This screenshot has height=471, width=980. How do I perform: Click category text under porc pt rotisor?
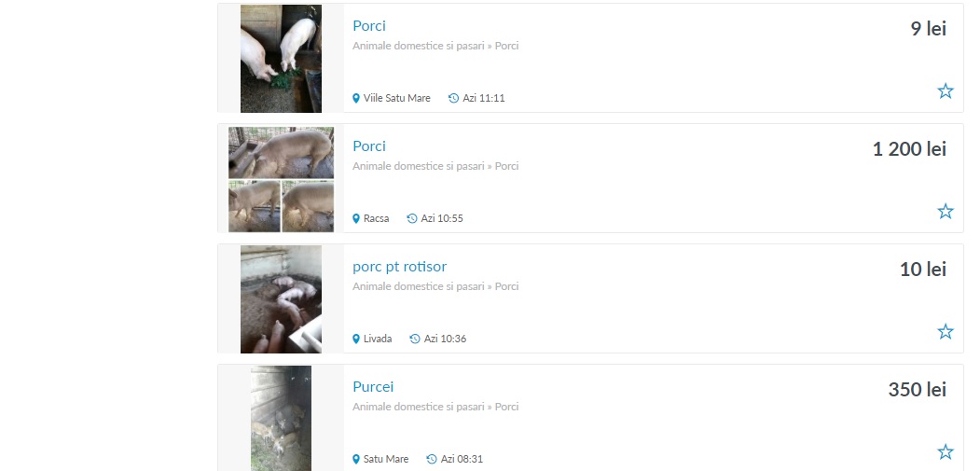(435, 286)
